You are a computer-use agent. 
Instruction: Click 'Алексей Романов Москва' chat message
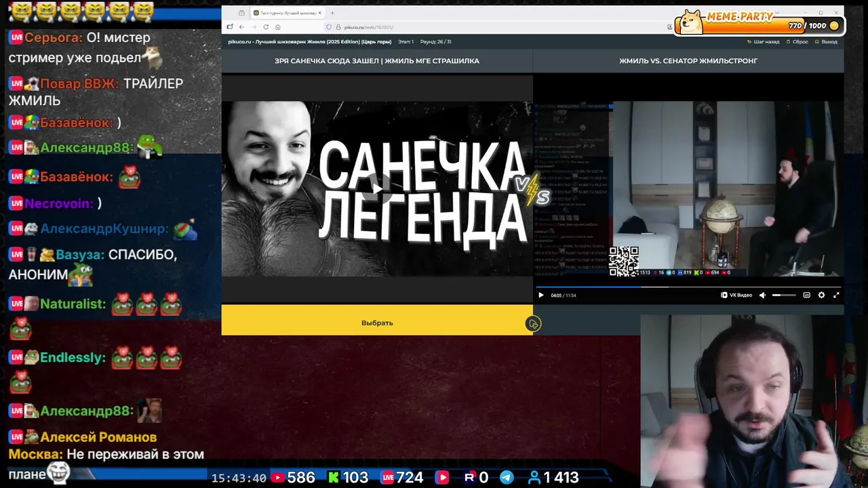[x=106, y=456]
